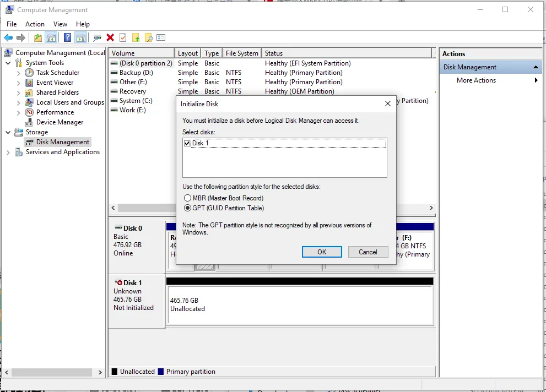Select MBR (Master Boot Record) radio button
Screen dimensions: 546x392
point(188,198)
